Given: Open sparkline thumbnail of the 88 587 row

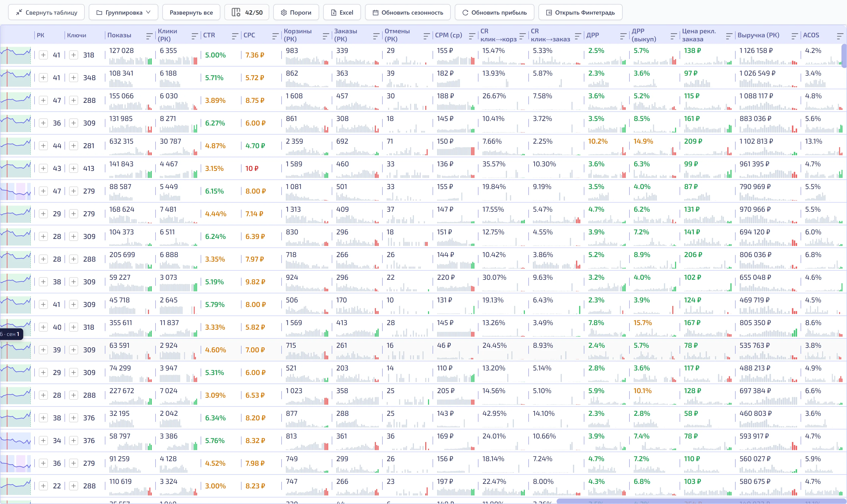Looking at the screenshot, I should pyautogui.click(x=16, y=191).
